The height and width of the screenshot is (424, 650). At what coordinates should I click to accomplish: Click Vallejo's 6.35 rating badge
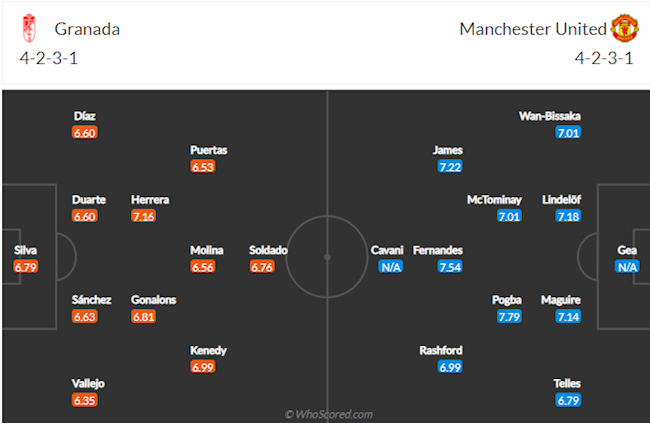coord(83,401)
